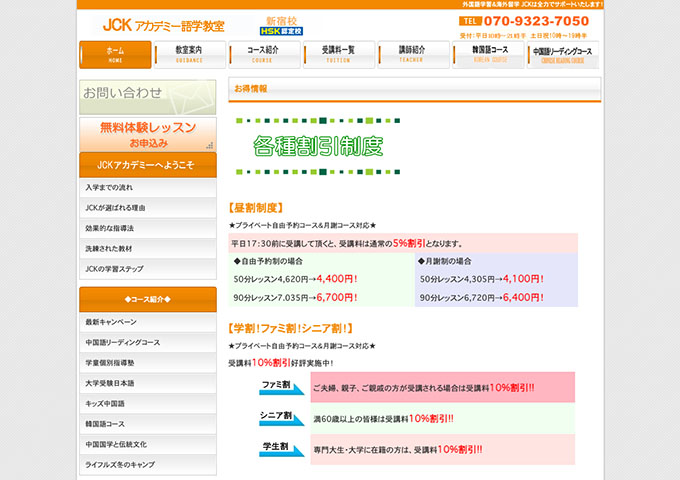This screenshot has width=680, height=480.
Task: Open 最新キャンペーン sidebar link
Action: click(148, 322)
